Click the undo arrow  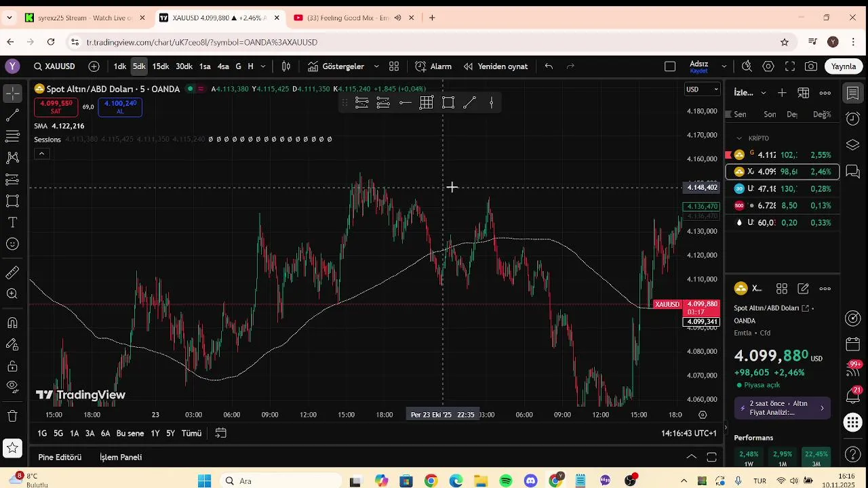[x=549, y=66]
